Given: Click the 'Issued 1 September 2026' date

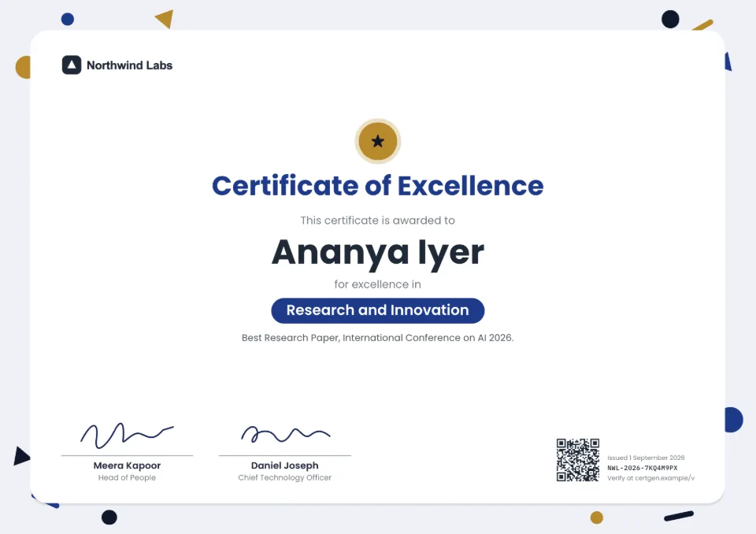Looking at the screenshot, I should point(646,458).
